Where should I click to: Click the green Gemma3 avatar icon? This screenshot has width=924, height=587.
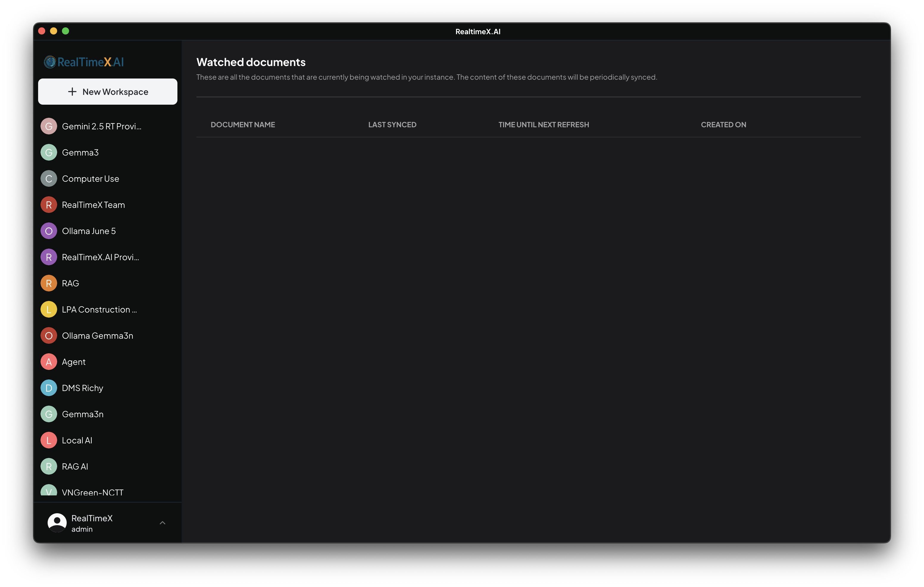(x=49, y=152)
